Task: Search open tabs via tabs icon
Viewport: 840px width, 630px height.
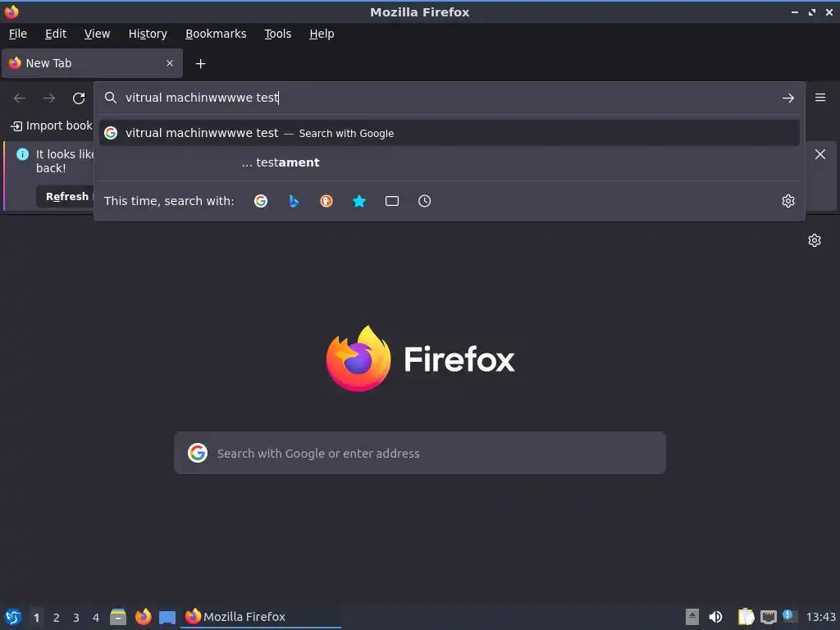Action: [x=392, y=201]
